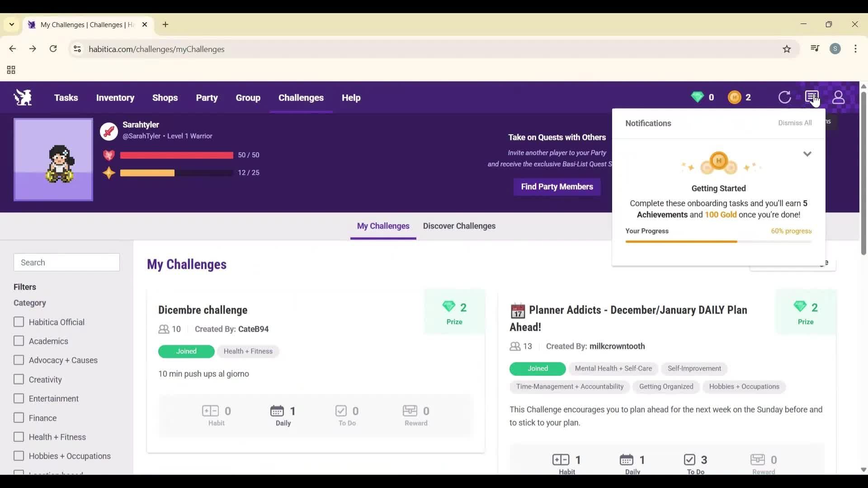Screen dimensions: 868x488
Task: Click the Find Party Members button
Action: [x=557, y=187]
